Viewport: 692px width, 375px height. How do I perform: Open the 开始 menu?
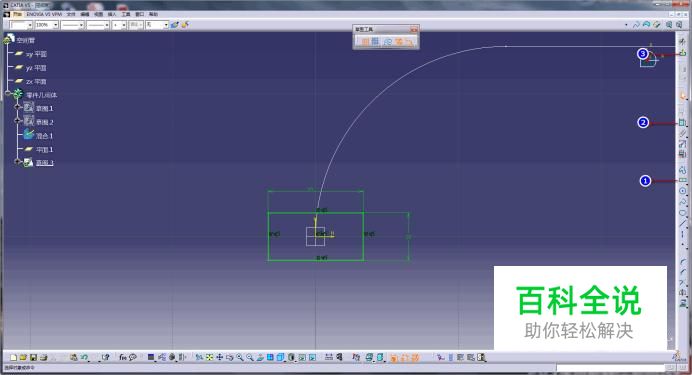(x=17, y=14)
